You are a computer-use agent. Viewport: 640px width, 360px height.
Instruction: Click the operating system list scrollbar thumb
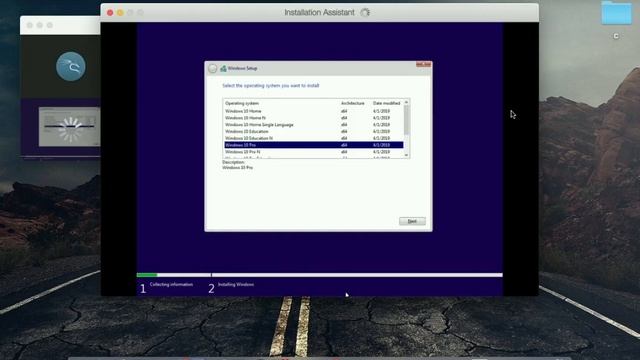pyautogui.click(x=406, y=120)
